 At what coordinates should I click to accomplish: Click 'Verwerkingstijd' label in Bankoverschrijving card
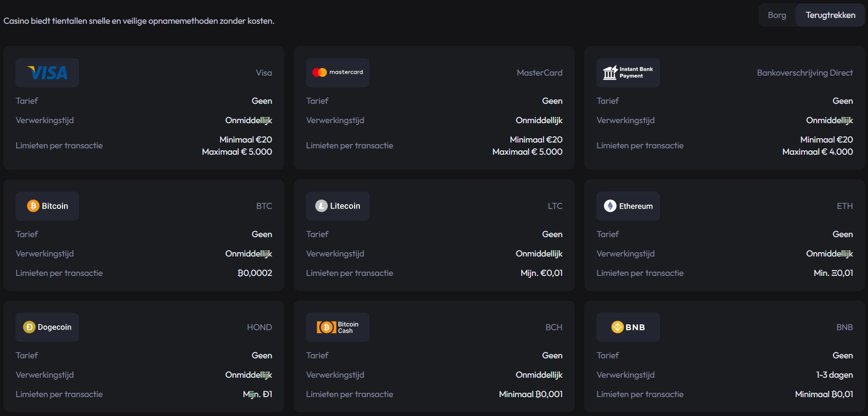click(626, 120)
